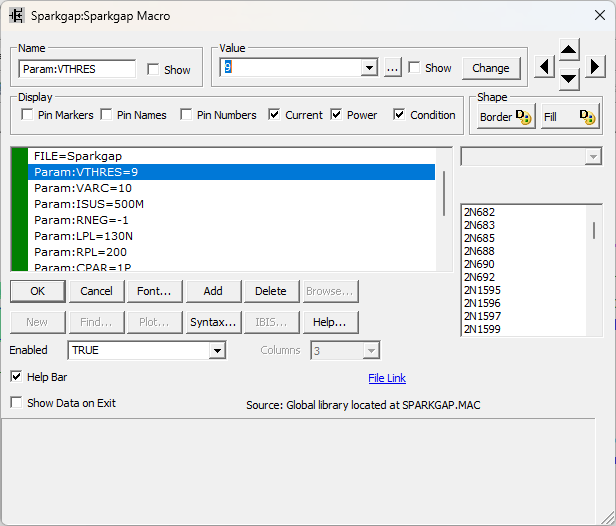616x526 pixels.
Task: Uncheck the Current display checkbox
Action: 274,115
